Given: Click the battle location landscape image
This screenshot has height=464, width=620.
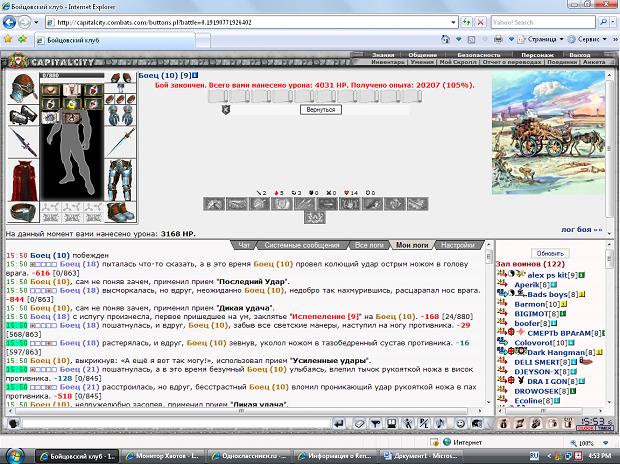Looking at the screenshot, I should coord(548,133).
